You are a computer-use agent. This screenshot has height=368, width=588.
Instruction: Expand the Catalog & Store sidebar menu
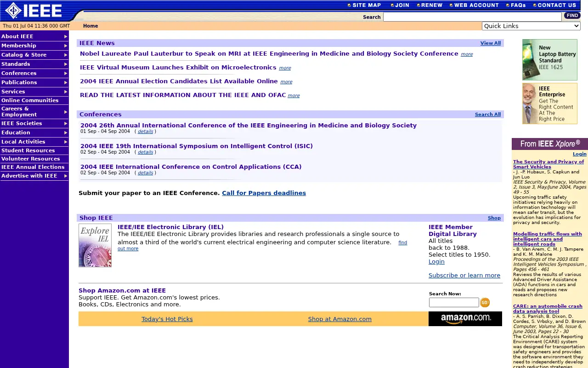click(x=34, y=55)
